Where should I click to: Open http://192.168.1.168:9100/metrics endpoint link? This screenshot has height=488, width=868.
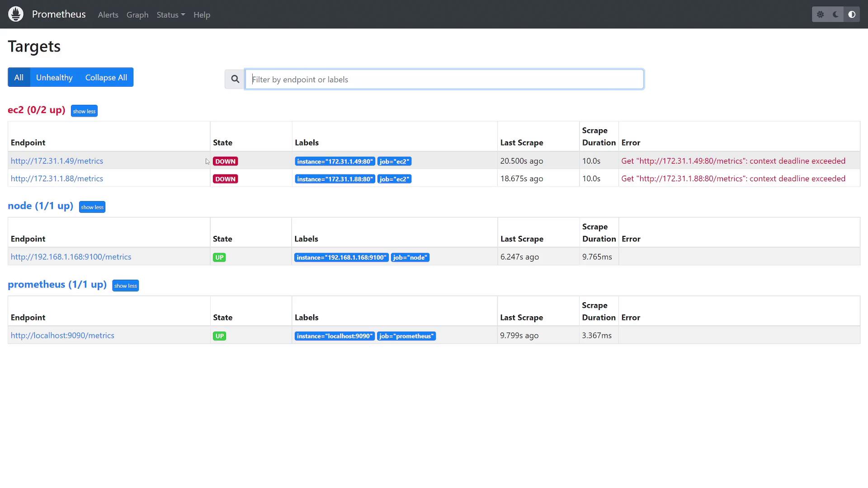click(x=71, y=257)
